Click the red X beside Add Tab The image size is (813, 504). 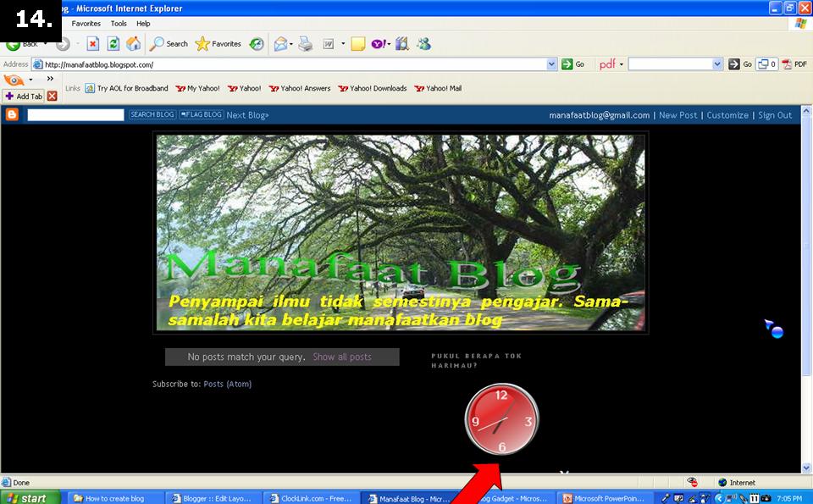click(52, 96)
